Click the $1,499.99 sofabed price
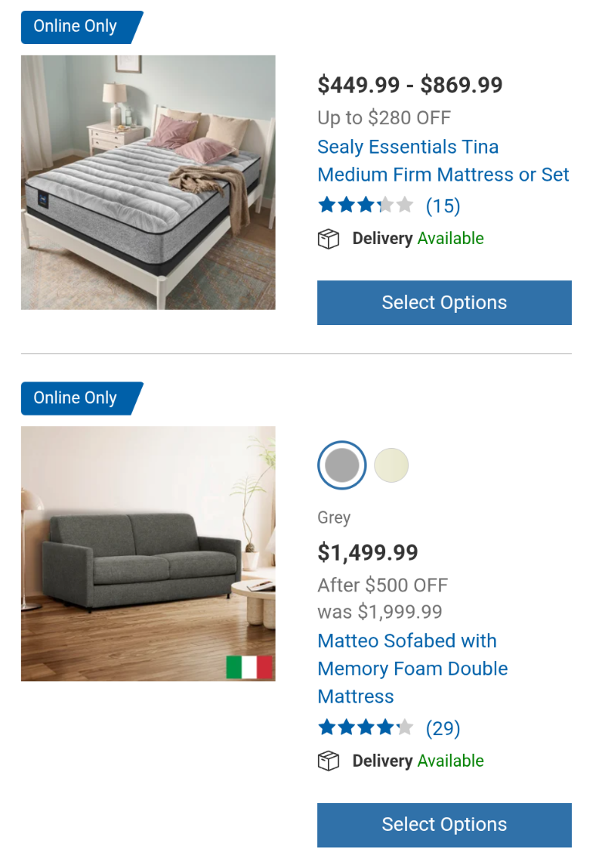592x868 pixels. [x=368, y=553]
